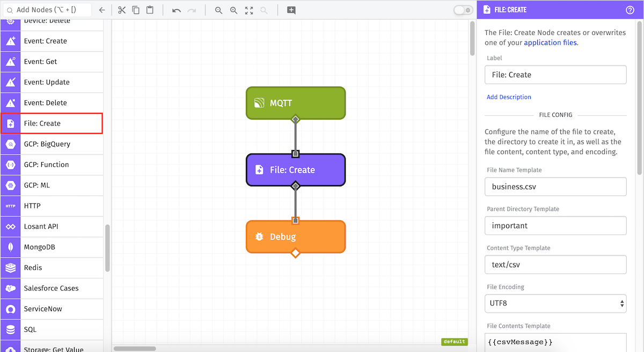644x352 pixels.
Task: Click the redo arrow icon
Action: [192, 10]
